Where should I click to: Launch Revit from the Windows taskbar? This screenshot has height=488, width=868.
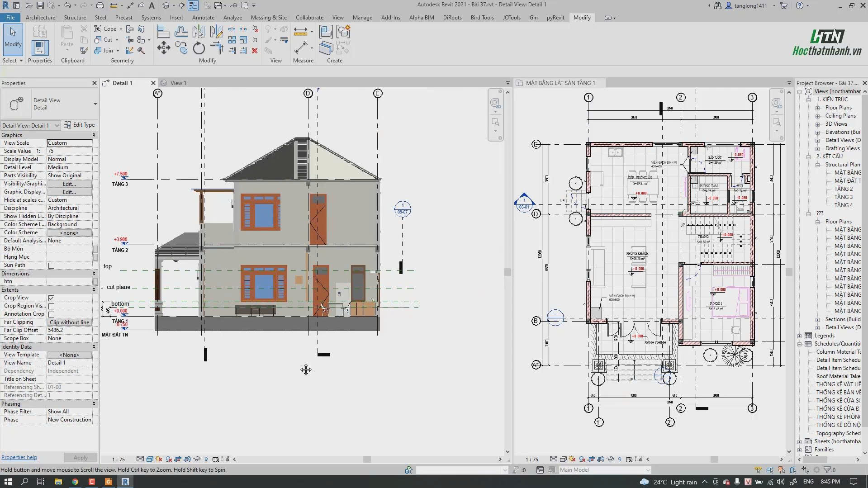(125, 482)
